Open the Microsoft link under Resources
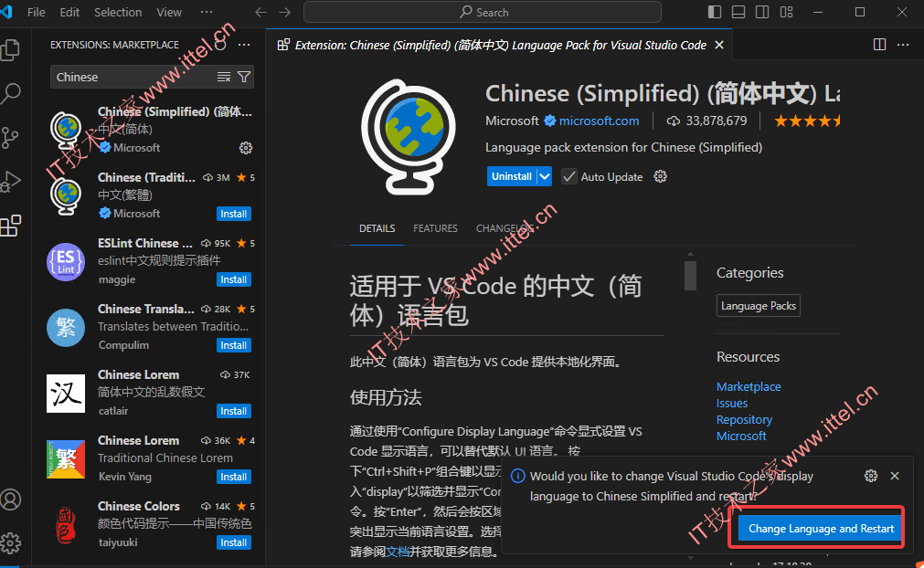Image resolution: width=924 pixels, height=568 pixels. pos(740,437)
